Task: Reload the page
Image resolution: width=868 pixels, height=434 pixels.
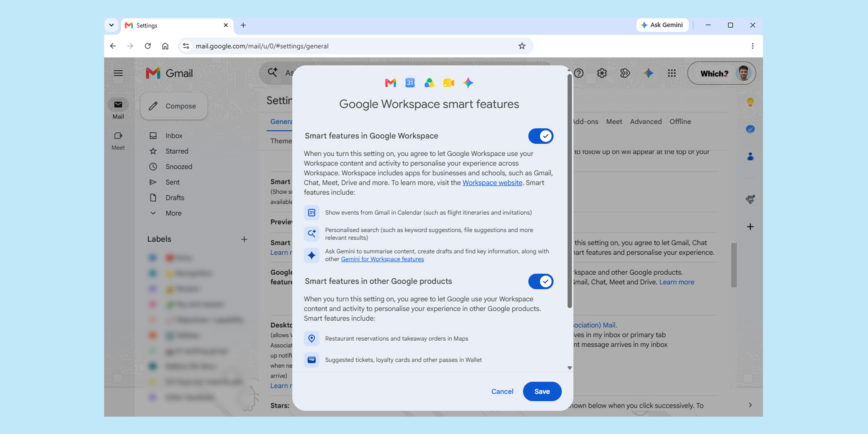Action: point(148,46)
